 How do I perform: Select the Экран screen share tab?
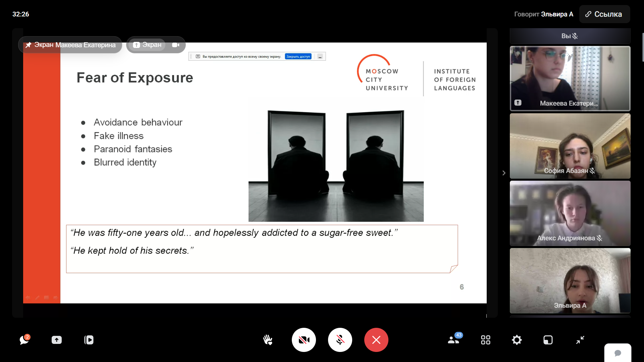click(x=147, y=45)
